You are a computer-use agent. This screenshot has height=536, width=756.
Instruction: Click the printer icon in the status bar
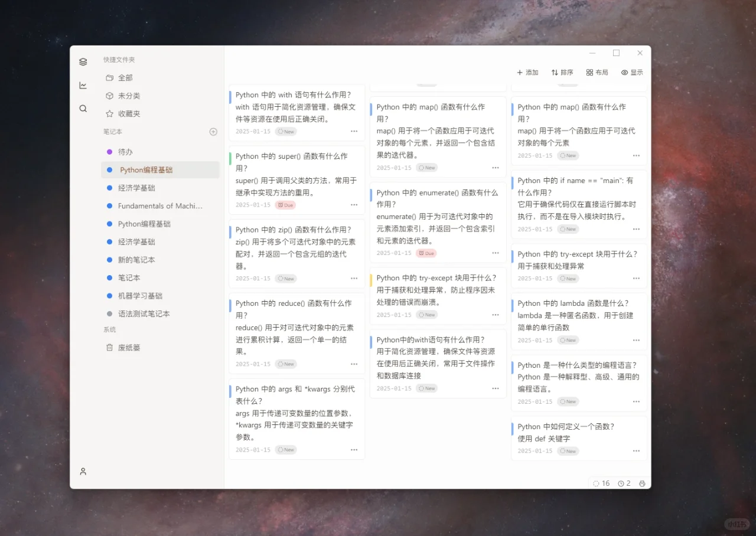point(642,483)
